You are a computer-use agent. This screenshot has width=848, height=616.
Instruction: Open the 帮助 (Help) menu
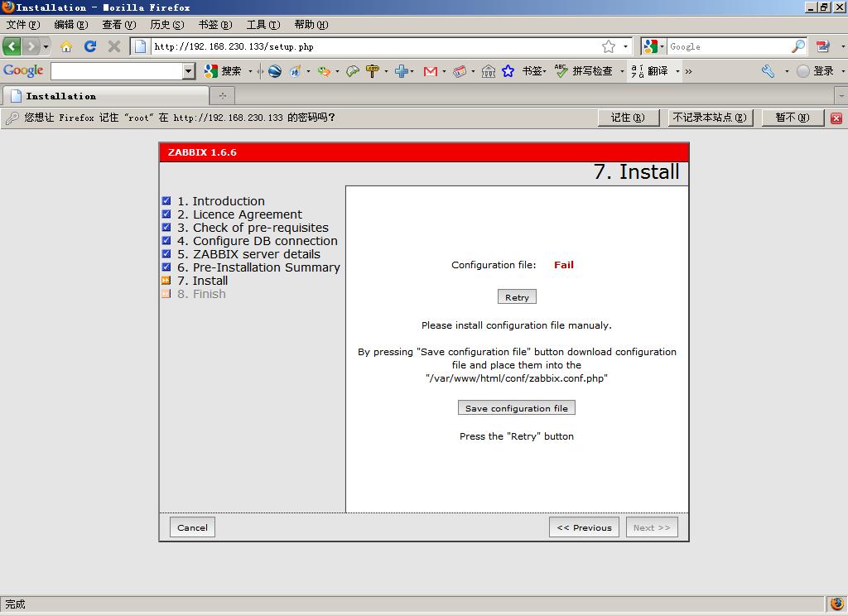click(x=311, y=25)
